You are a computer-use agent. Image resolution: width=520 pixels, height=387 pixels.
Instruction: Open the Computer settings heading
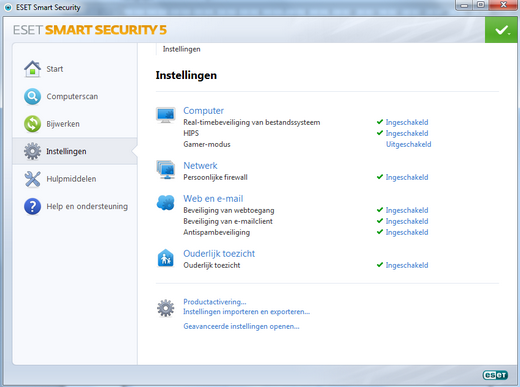tap(203, 111)
